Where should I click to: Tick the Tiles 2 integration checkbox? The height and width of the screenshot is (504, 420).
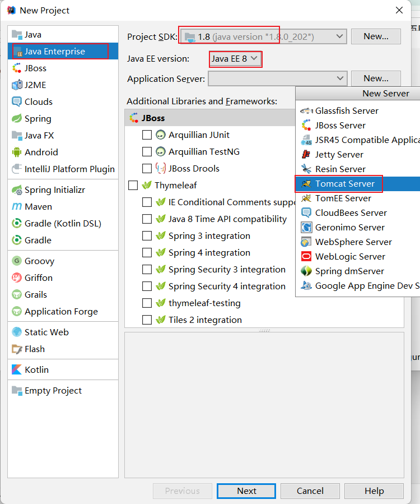[x=147, y=320]
